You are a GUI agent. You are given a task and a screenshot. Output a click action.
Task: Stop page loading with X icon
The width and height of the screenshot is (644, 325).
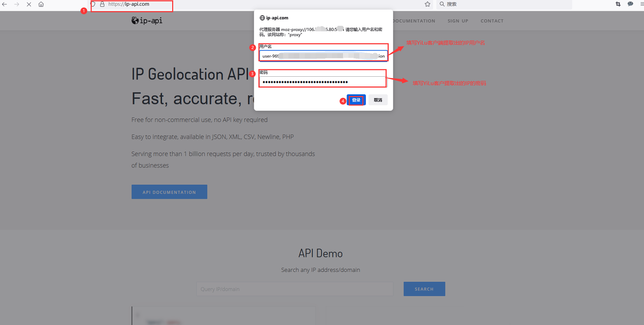29,4
